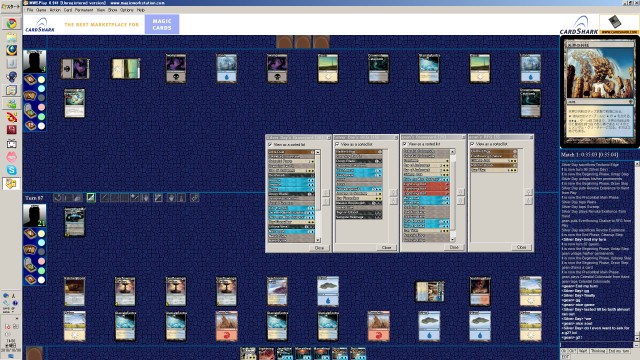Click the move-up arrow beside the second card list

click(393, 192)
